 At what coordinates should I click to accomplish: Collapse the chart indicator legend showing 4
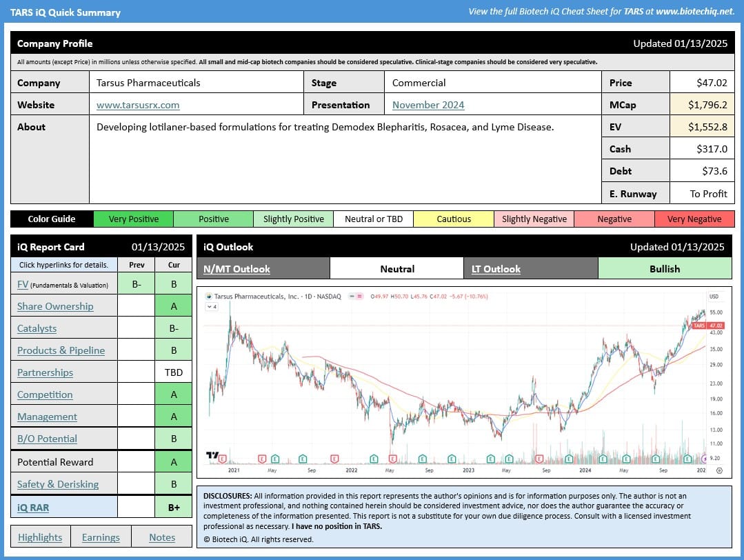(212, 307)
